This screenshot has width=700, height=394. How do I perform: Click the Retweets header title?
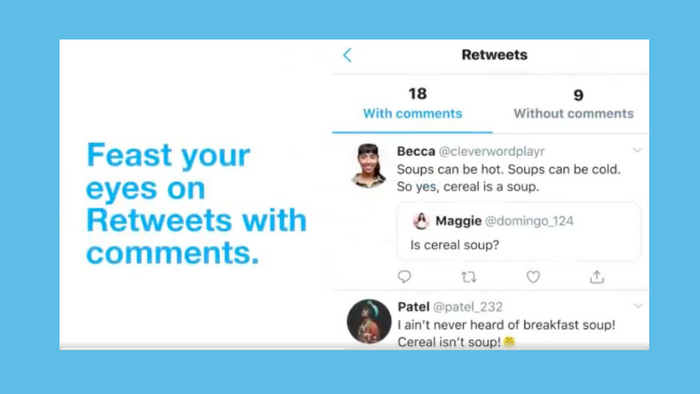(494, 55)
